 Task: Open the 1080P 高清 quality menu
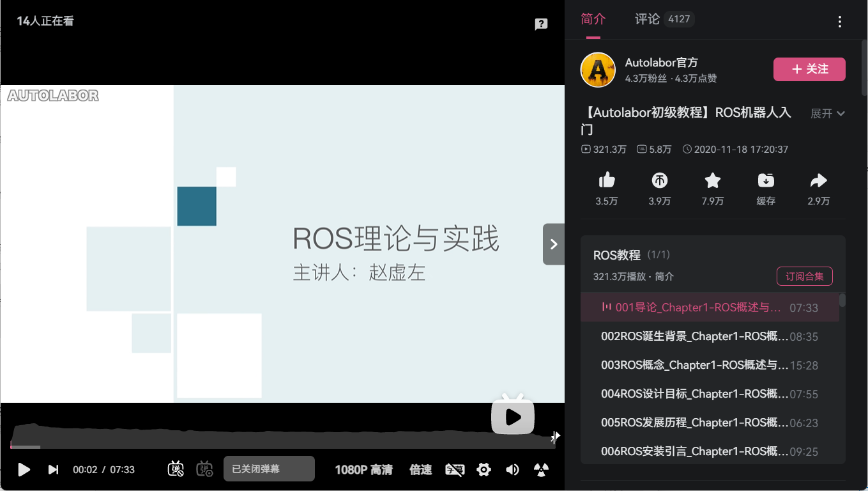(363, 470)
